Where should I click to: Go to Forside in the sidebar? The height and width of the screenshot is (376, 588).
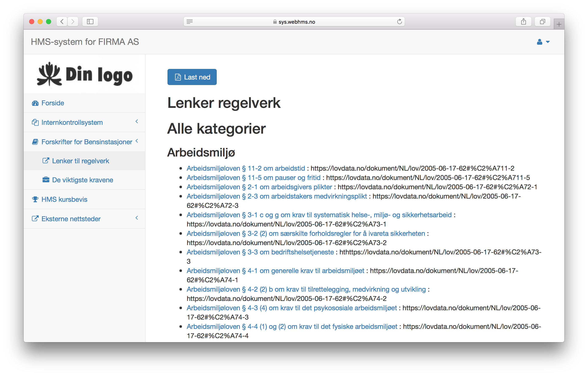(x=53, y=103)
